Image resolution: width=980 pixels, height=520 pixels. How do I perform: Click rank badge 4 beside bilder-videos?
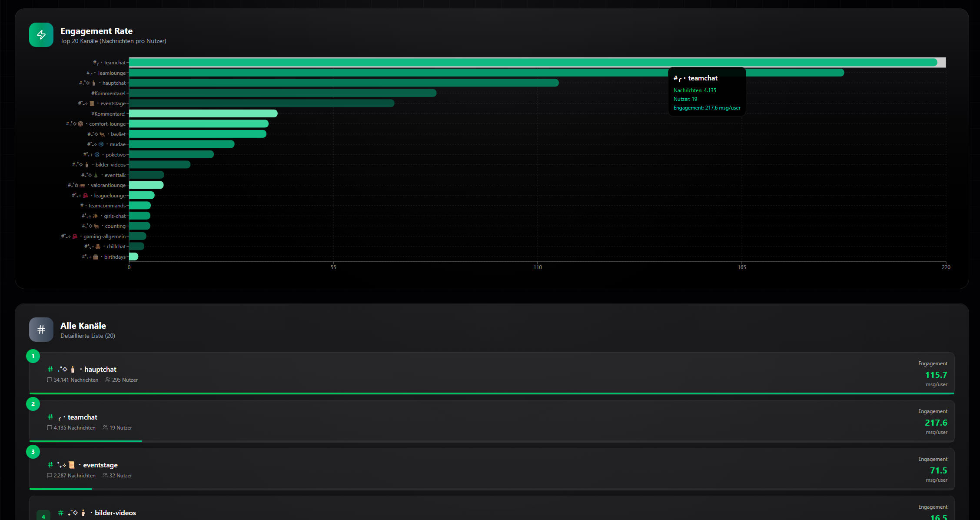[43, 516]
